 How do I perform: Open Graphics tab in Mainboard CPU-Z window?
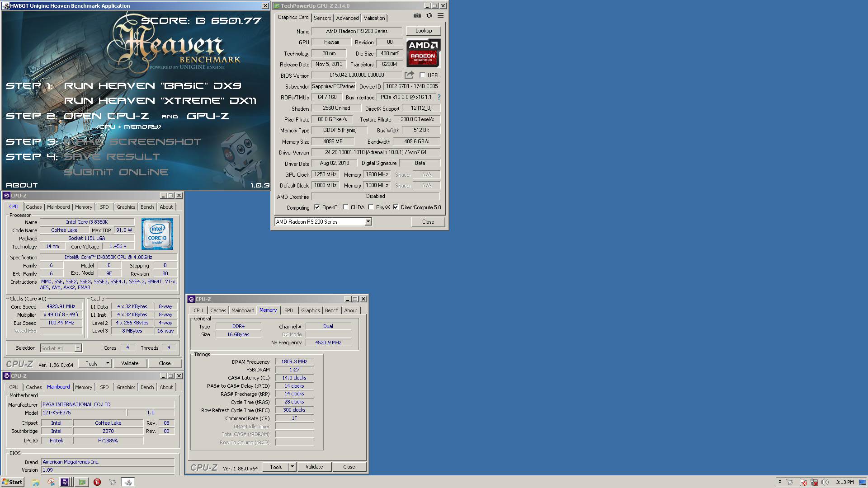pos(126,387)
